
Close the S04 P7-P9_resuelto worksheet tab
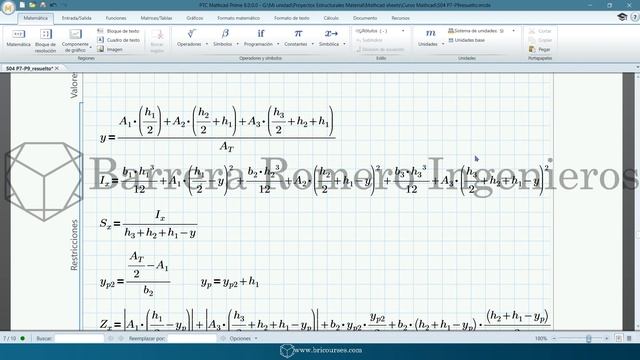click(x=57, y=69)
